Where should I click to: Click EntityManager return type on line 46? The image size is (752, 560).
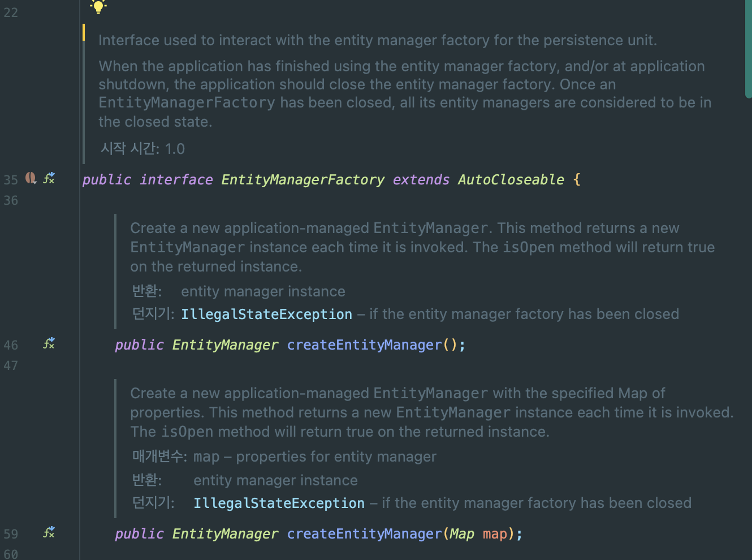225,345
